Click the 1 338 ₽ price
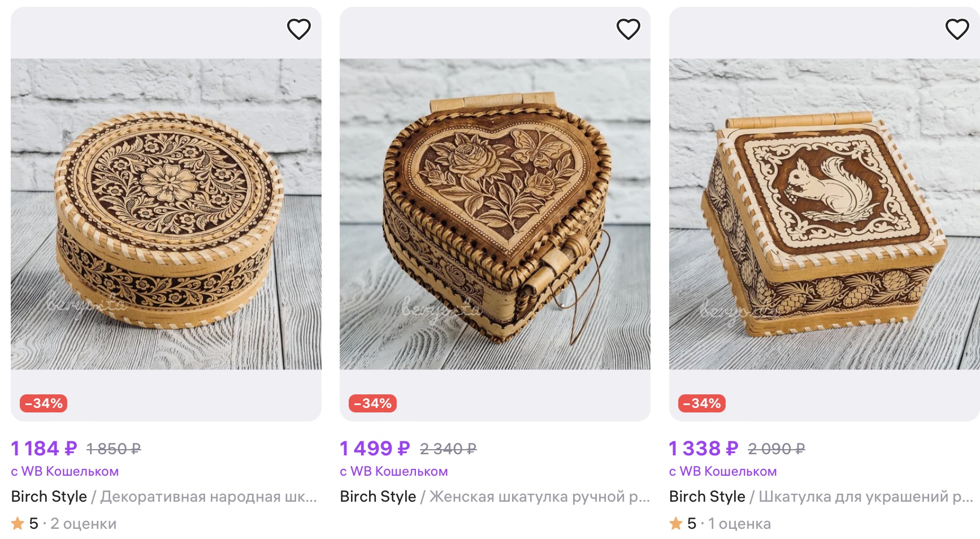This screenshot has width=980, height=539. click(703, 449)
